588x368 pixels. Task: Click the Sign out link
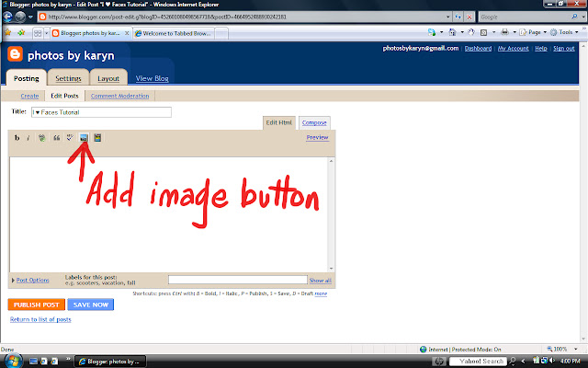[563, 48]
